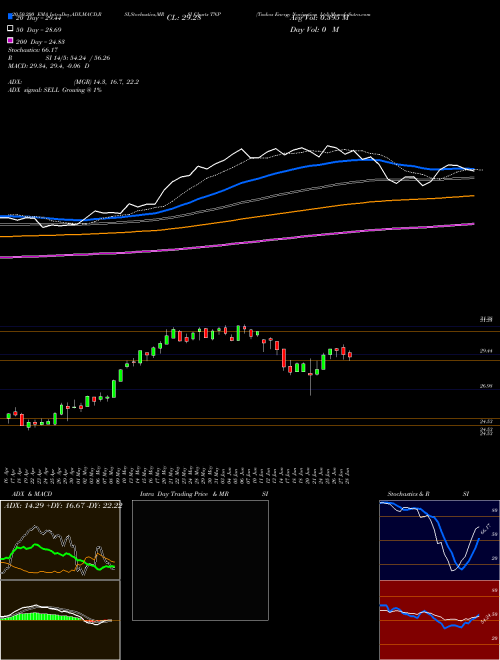
Task: Open the MACD histogram chart panel
Action: point(60,620)
